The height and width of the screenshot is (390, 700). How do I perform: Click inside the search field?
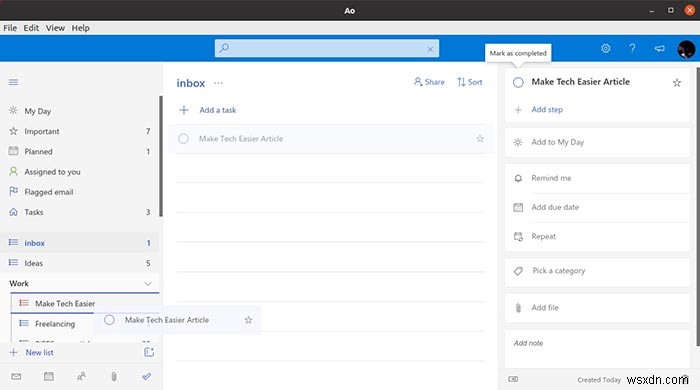327,48
